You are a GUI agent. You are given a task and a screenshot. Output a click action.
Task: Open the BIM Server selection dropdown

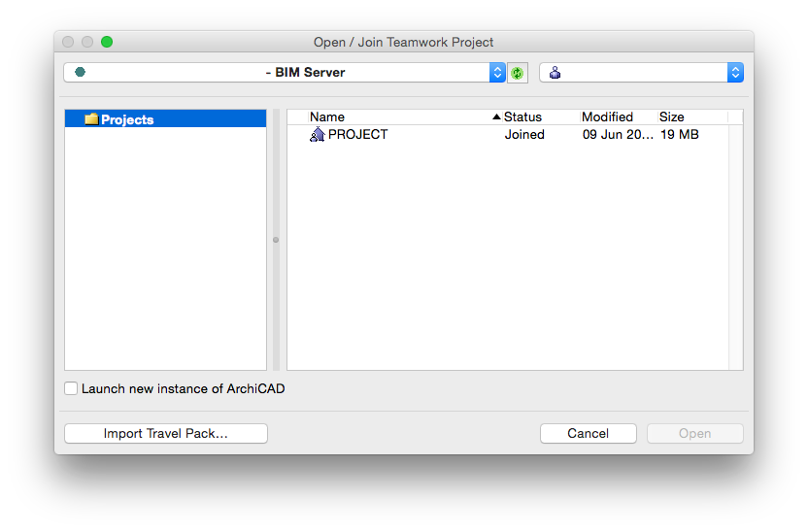[497, 73]
